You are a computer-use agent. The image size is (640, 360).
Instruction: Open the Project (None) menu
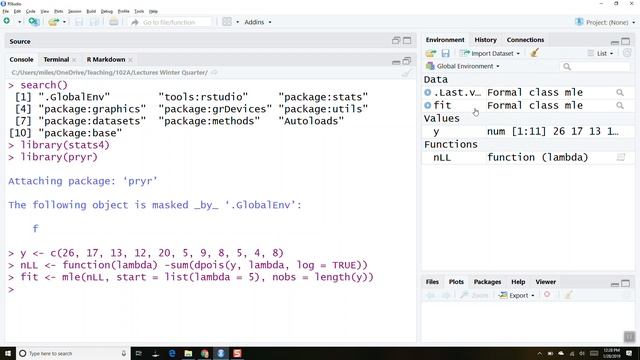[605, 22]
